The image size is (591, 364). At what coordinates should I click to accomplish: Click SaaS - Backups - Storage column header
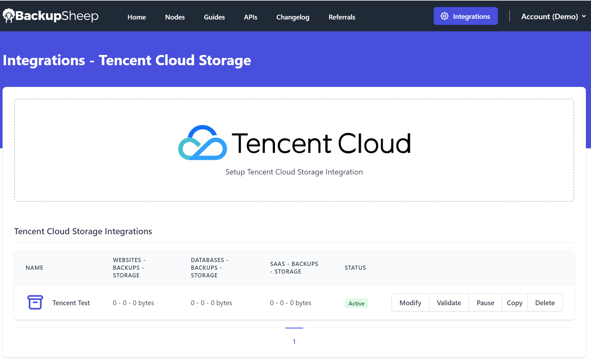coord(294,268)
